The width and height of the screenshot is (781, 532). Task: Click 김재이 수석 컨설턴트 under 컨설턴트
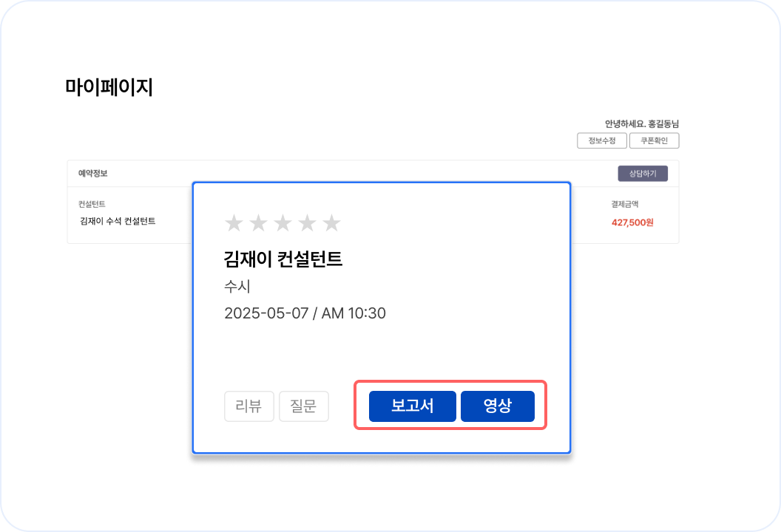[x=116, y=222]
